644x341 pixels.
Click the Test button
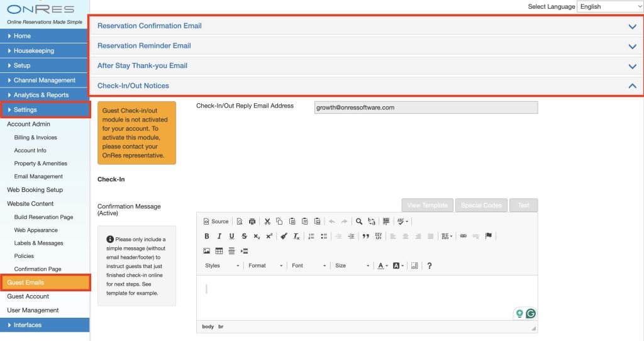point(524,206)
